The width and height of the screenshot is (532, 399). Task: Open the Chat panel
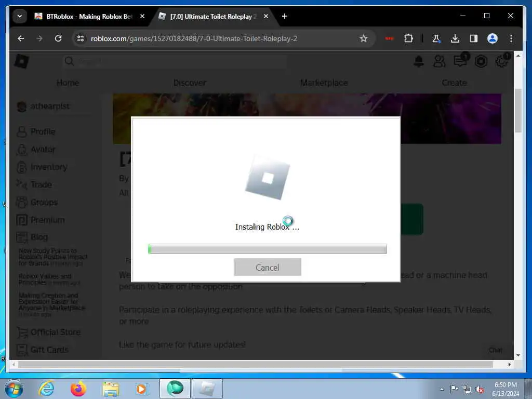(x=495, y=350)
